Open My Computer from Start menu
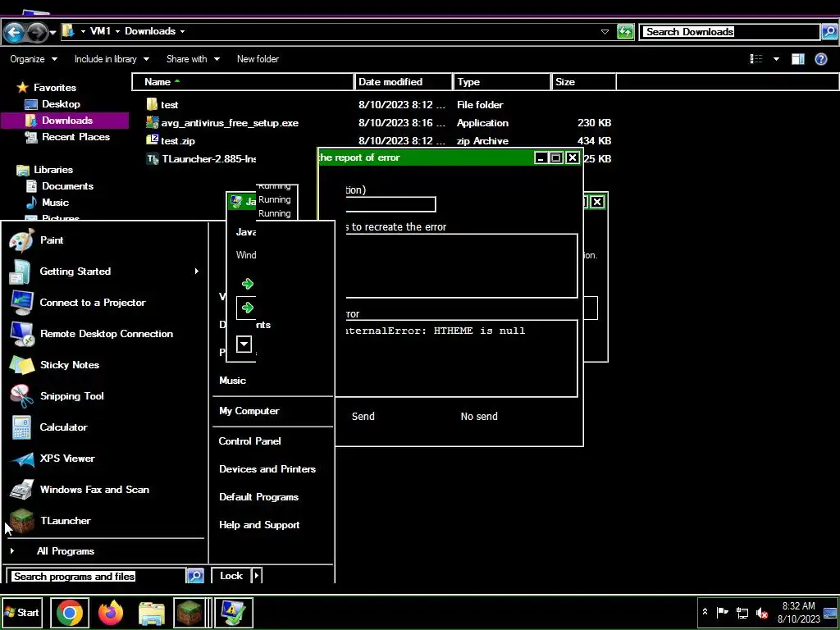This screenshot has height=630, width=840. coord(249,411)
